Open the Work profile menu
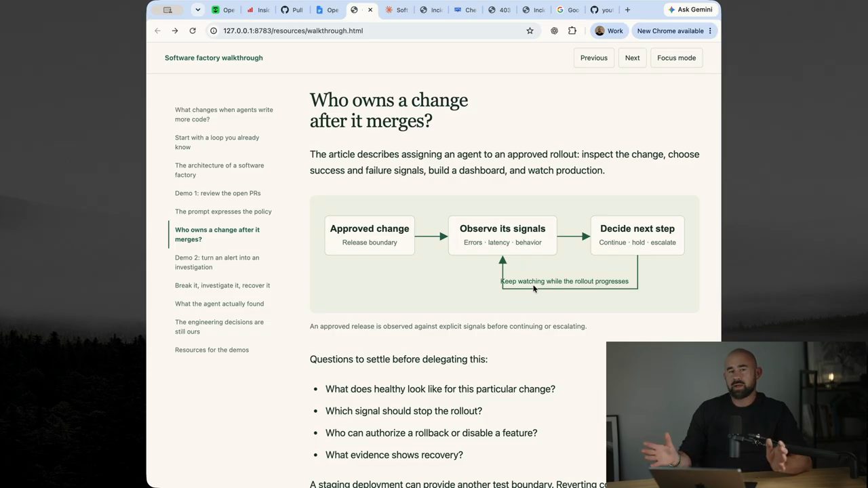 pyautogui.click(x=609, y=30)
